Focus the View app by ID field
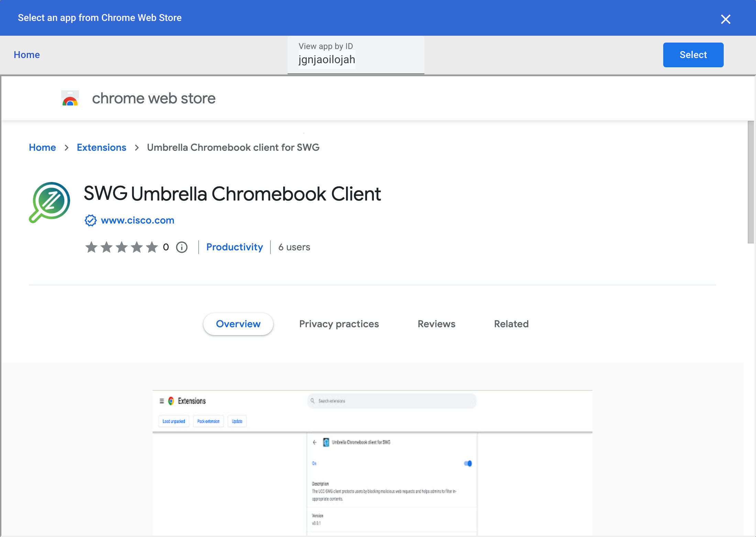756x537 pixels. coord(356,55)
